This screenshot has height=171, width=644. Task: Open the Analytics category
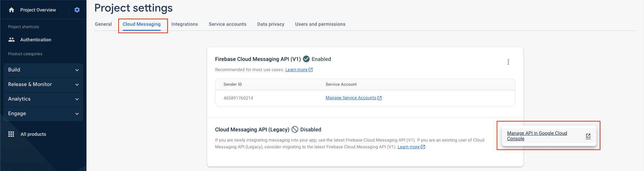[43, 99]
